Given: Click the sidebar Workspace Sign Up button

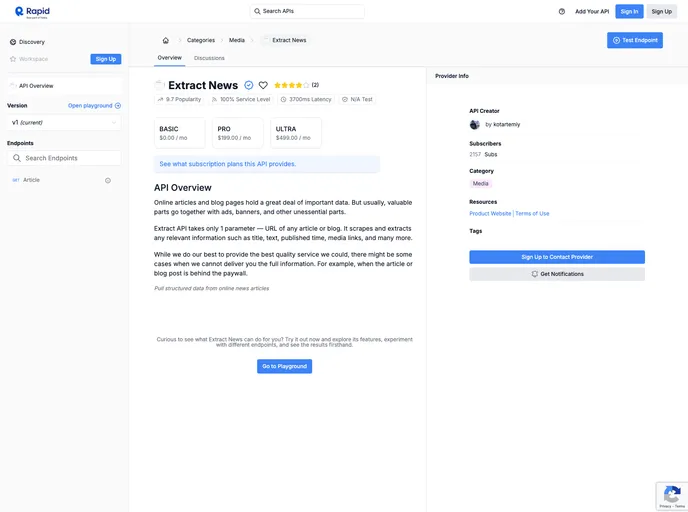Looking at the screenshot, I should pyautogui.click(x=106, y=59).
